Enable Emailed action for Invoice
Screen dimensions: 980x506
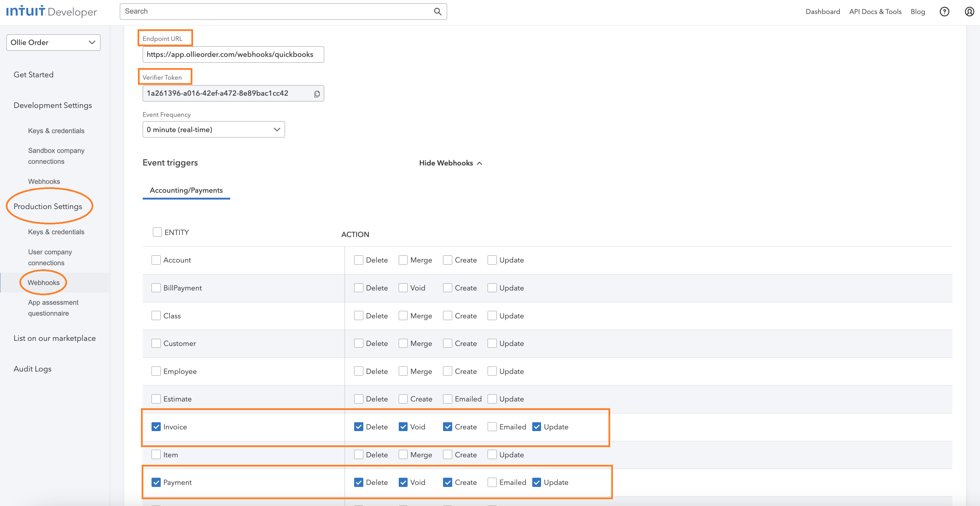(492, 426)
